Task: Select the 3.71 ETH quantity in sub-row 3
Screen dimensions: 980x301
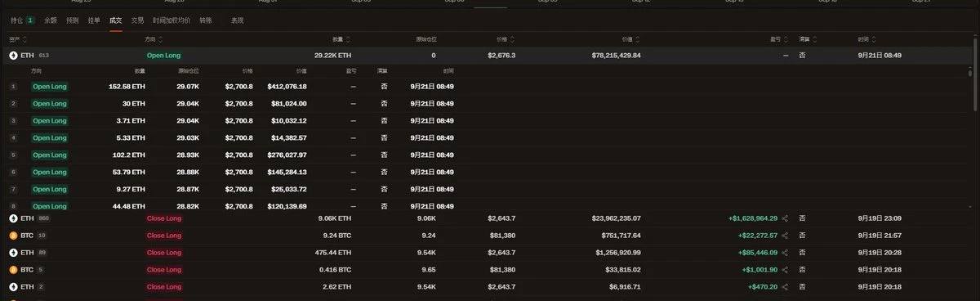Action: [131, 120]
